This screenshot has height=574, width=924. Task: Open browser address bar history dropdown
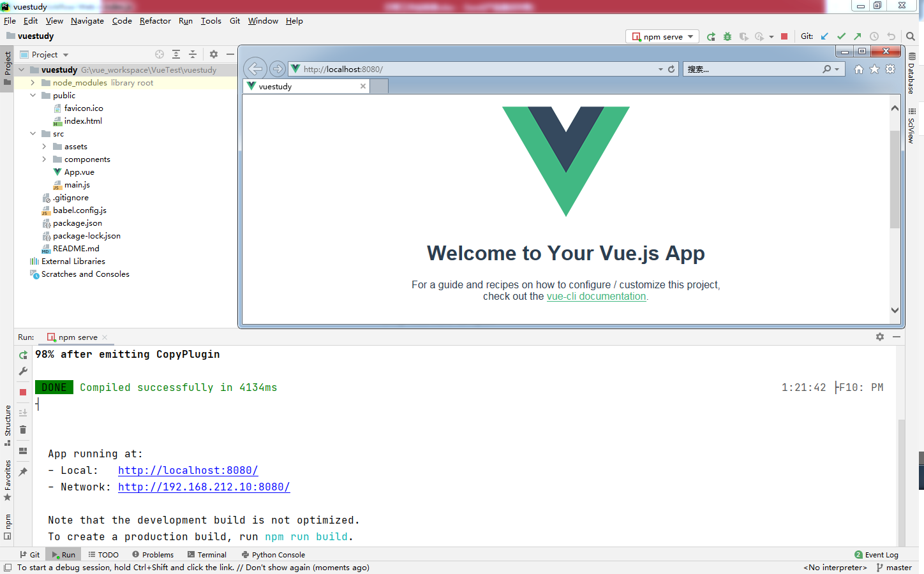[x=660, y=69]
